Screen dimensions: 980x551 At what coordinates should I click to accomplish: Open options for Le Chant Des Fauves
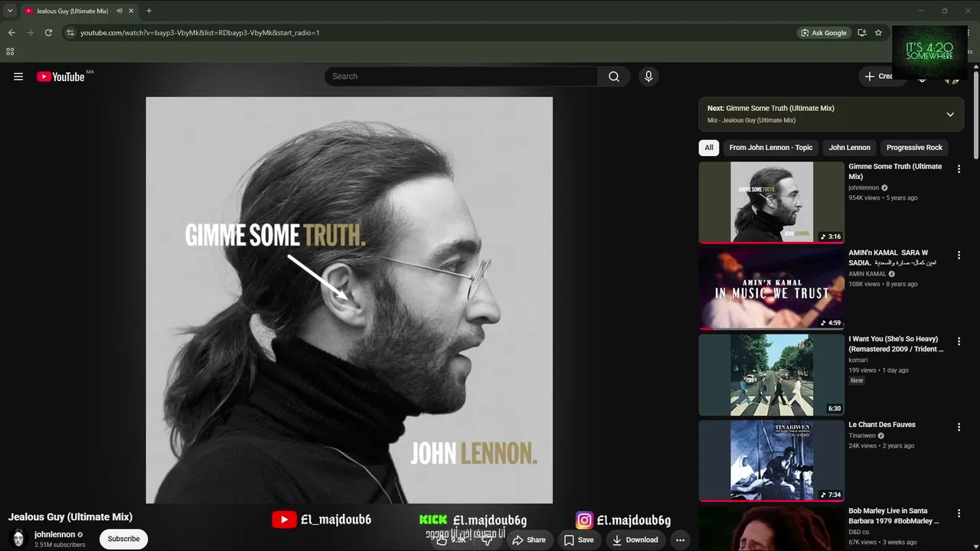click(959, 427)
